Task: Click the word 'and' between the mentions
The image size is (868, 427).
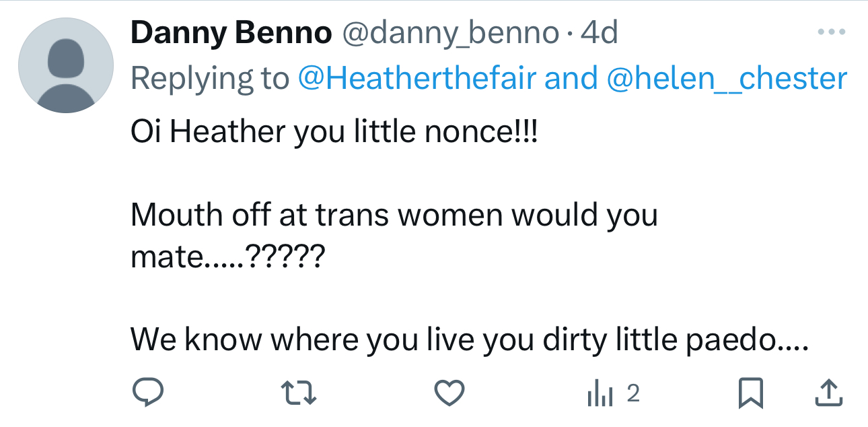Action: [571, 78]
